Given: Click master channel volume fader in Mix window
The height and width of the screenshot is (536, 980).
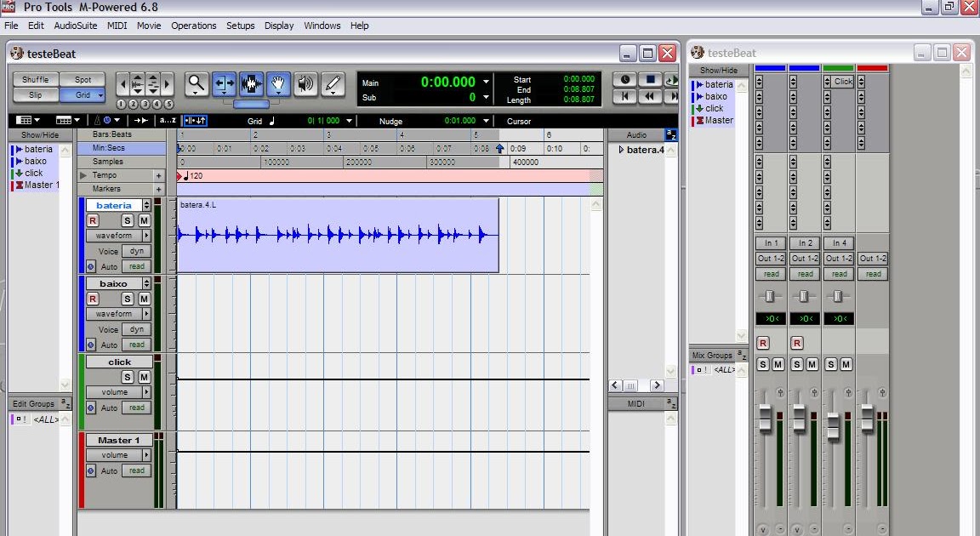Looking at the screenshot, I should click(x=867, y=418).
